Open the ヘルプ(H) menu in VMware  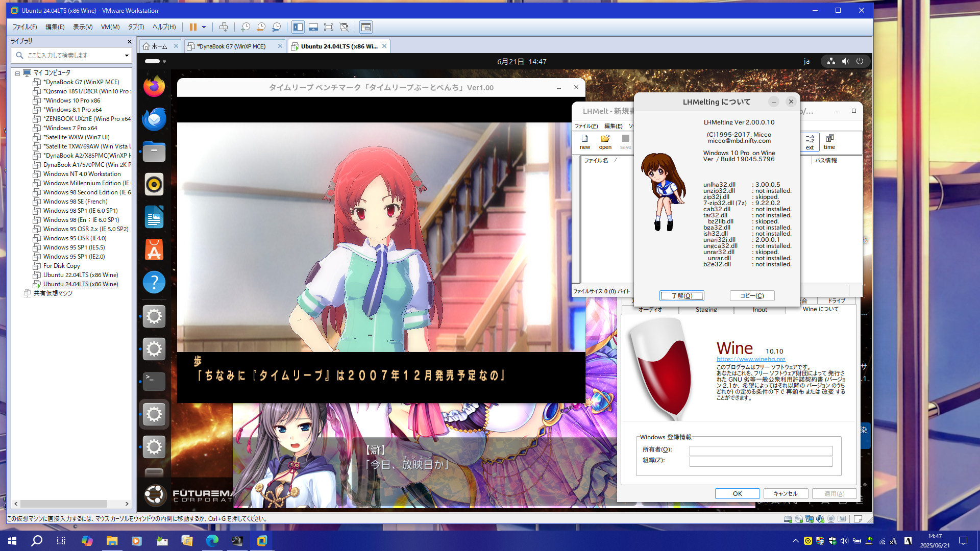(164, 27)
